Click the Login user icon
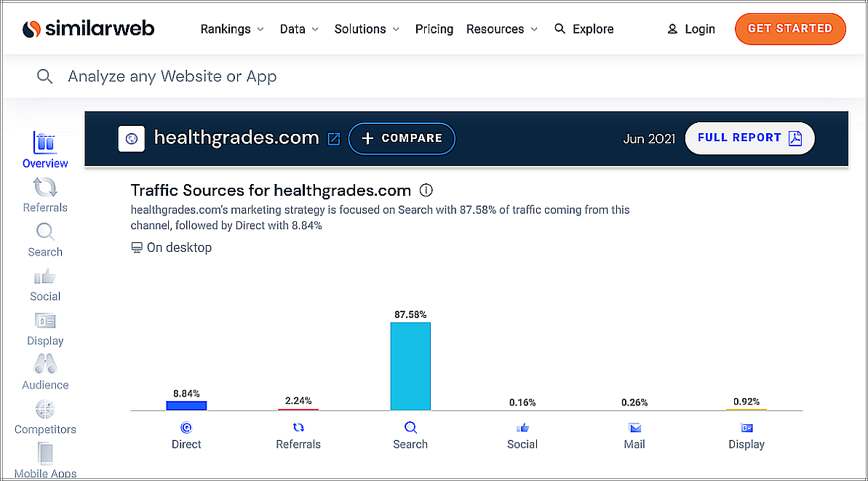The image size is (868, 481). (672, 29)
